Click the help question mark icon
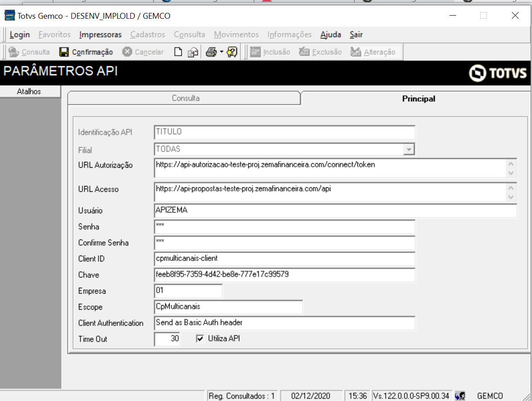Screen dimensions: 532x401 click(x=232, y=52)
